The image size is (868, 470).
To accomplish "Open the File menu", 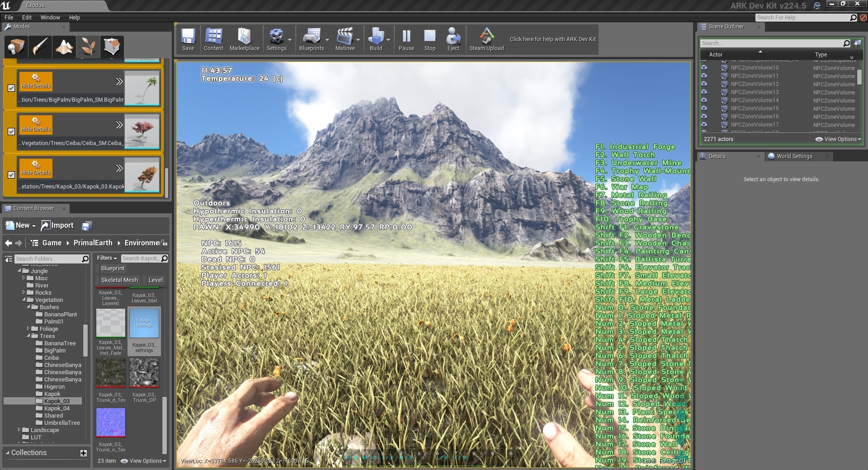I will click(x=9, y=18).
